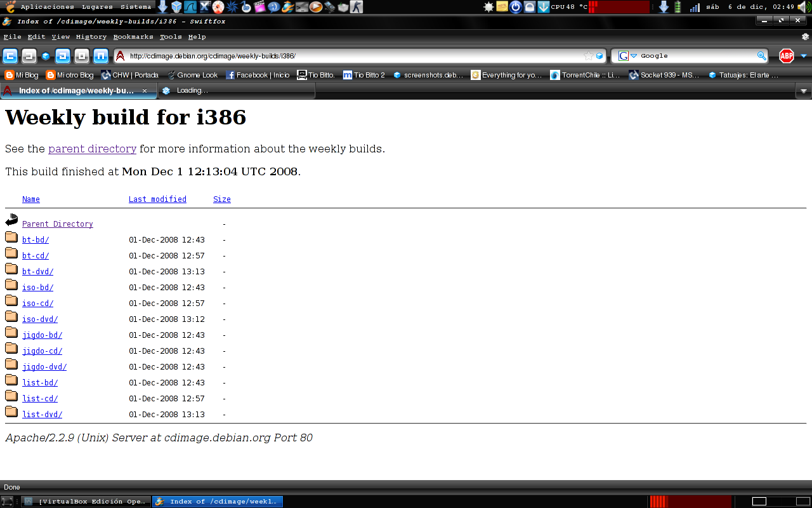
Task: Sort the listing by Name column
Action: point(31,199)
